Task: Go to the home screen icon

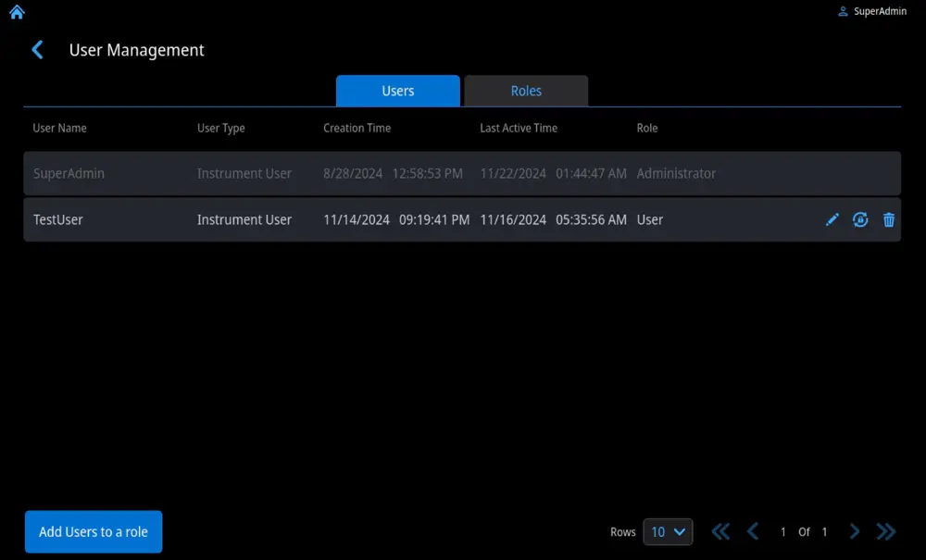Action: [x=17, y=12]
